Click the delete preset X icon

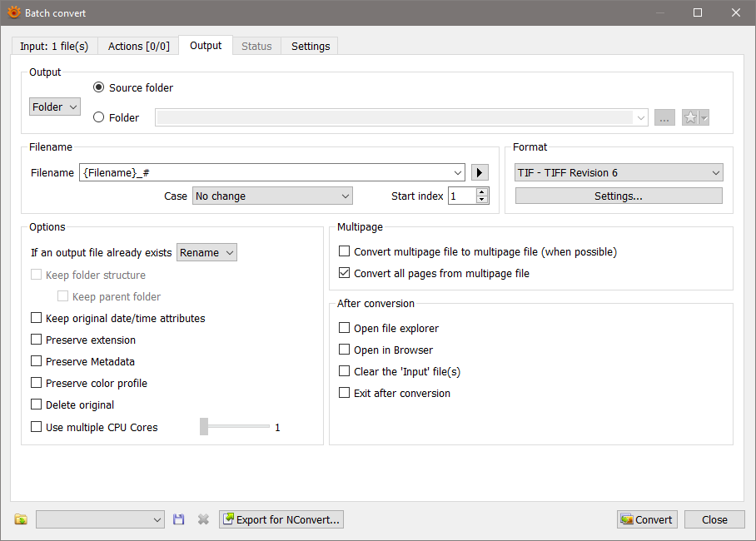(x=203, y=519)
